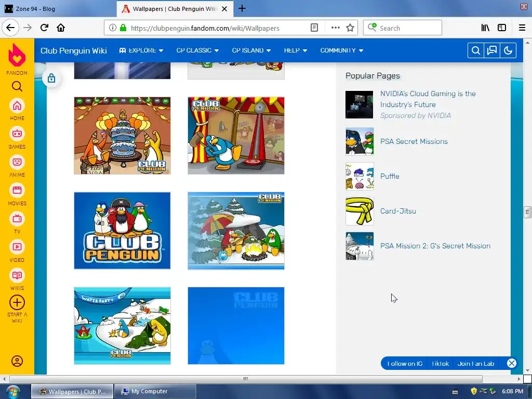Viewport: 532px width, 399px height.
Task: Select My Computer taskbar item
Action: point(155,392)
